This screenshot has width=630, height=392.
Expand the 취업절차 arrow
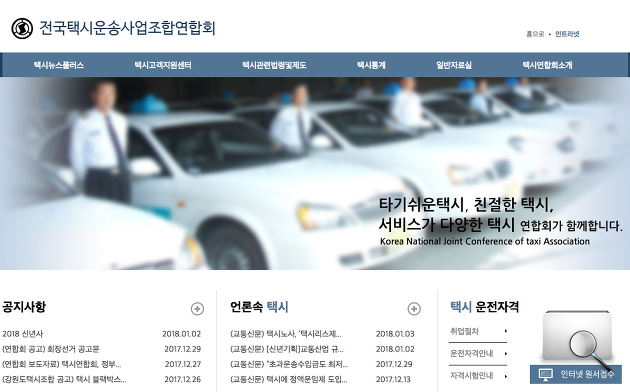[506, 331]
